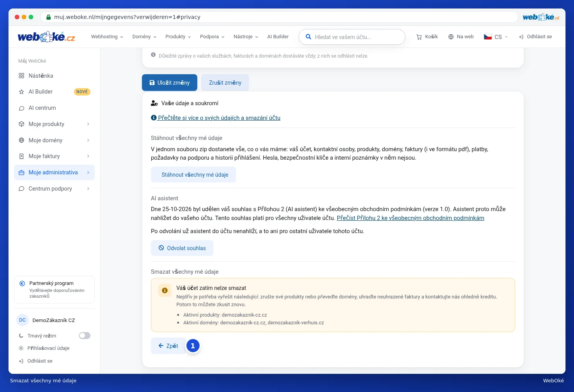The height and width of the screenshot is (392, 574).
Task: Click the Moje produkty box icon
Action: click(x=21, y=124)
